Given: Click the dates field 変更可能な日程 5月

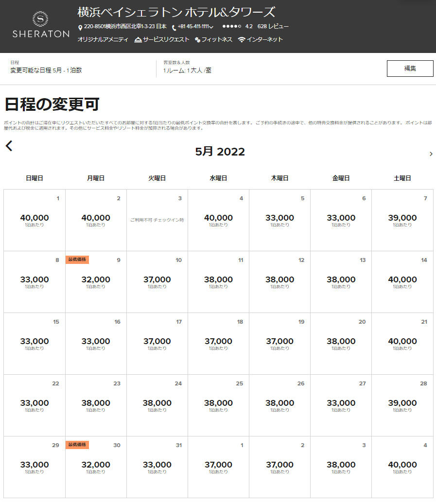Looking at the screenshot, I should coord(46,70).
